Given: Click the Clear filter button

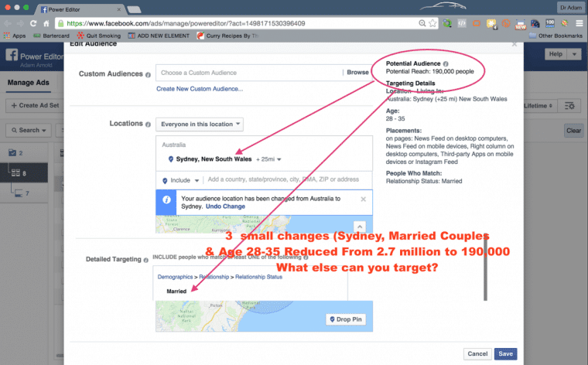Looking at the screenshot, I should (x=574, y=131).
